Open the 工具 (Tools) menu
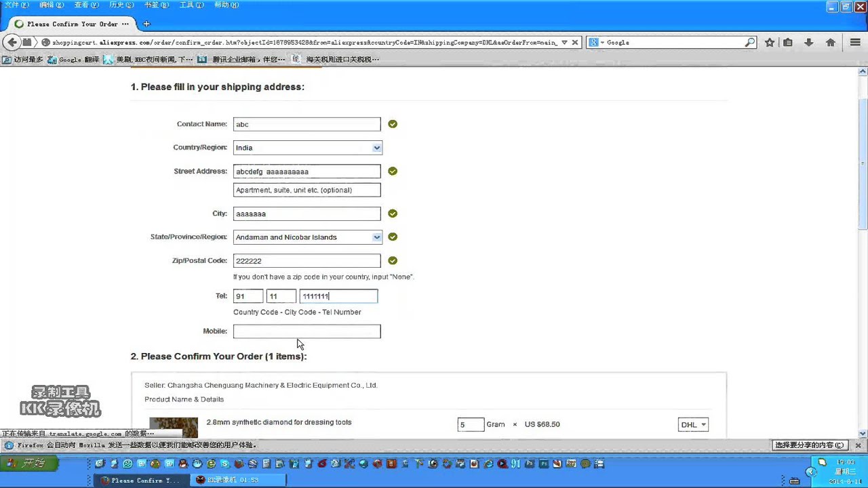This screenshot has width=868, height=488. click(191, 5)
